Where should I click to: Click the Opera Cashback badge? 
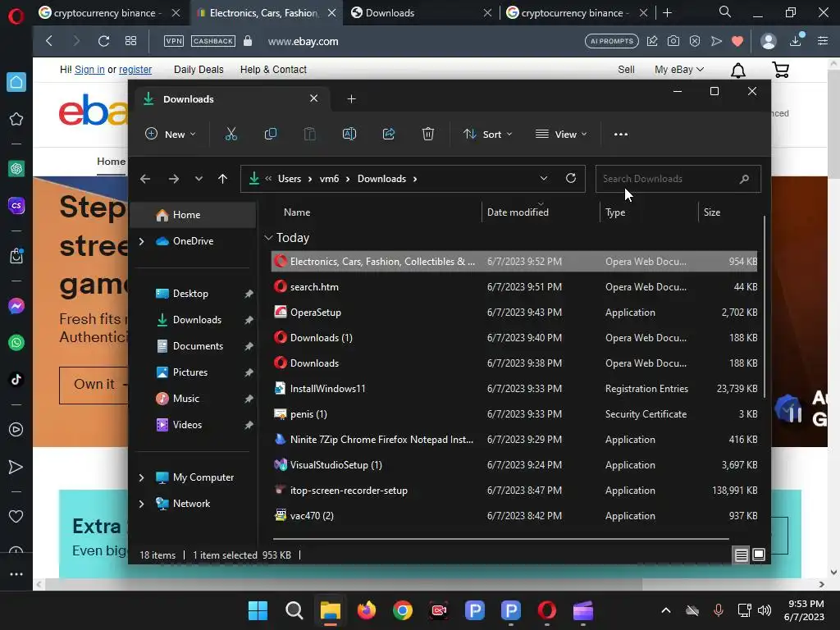(213, 41)
